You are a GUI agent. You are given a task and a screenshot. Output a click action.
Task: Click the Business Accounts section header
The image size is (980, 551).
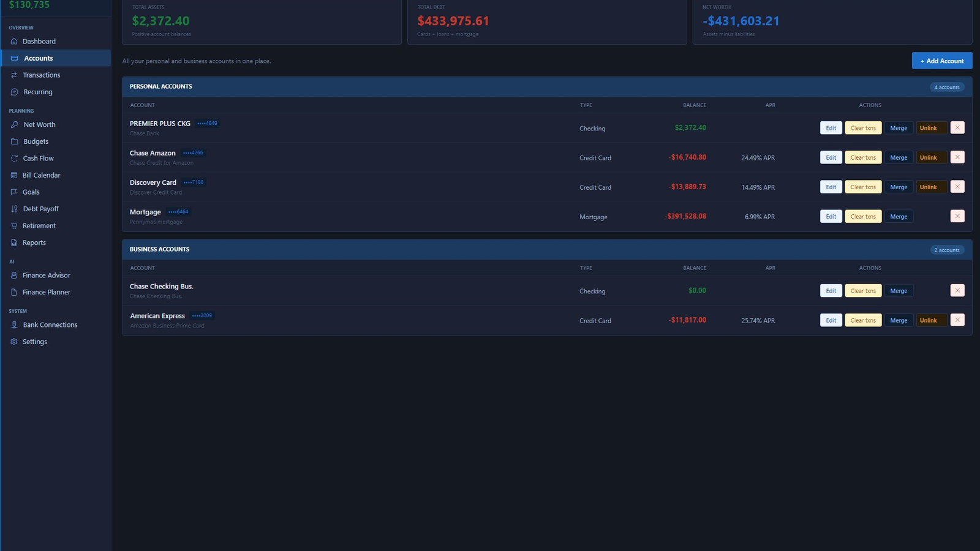click(547, 249)
